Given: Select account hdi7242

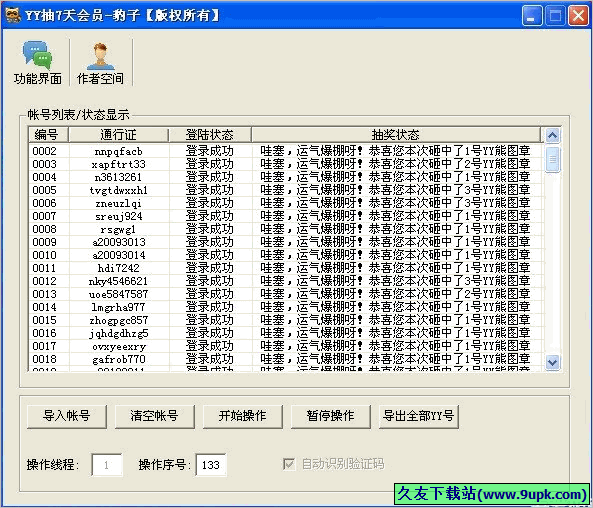Looking at the screenshot, I should click(x=119, y=268).
